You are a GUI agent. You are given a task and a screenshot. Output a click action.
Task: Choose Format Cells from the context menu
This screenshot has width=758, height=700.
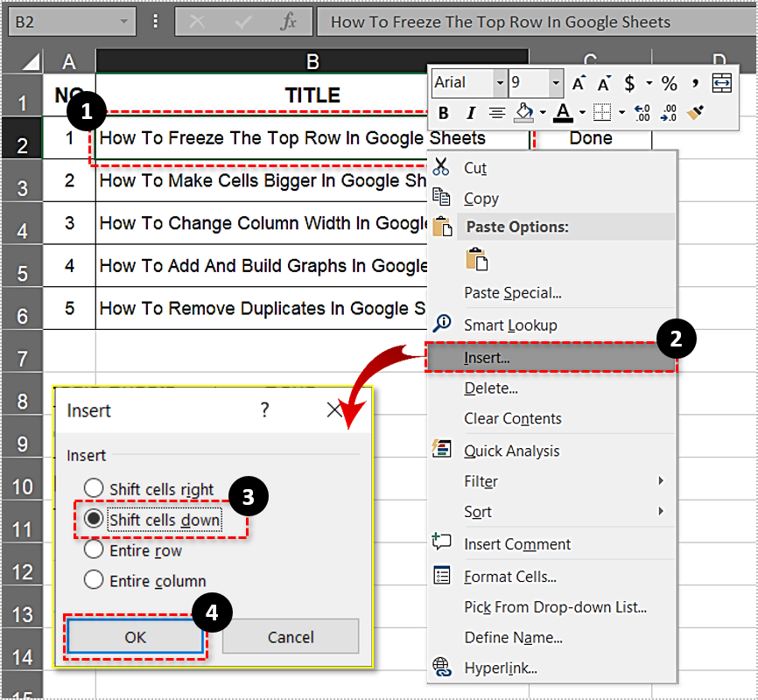pyautogui.click(x=509, y=576)
